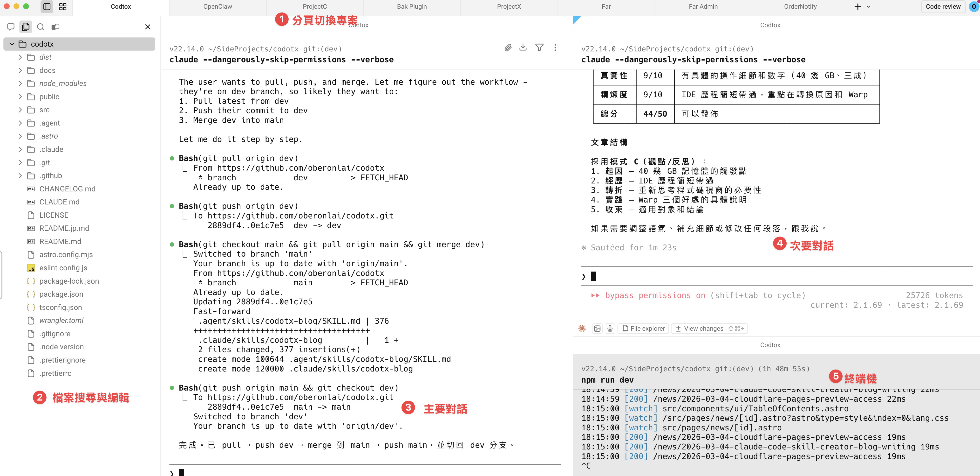980x476 pixels.
Task: Click the download output icon
Action: point(523,47)
